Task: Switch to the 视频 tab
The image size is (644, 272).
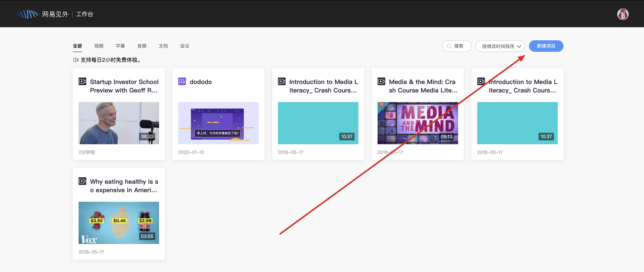Action: click(x=99, y=46)
